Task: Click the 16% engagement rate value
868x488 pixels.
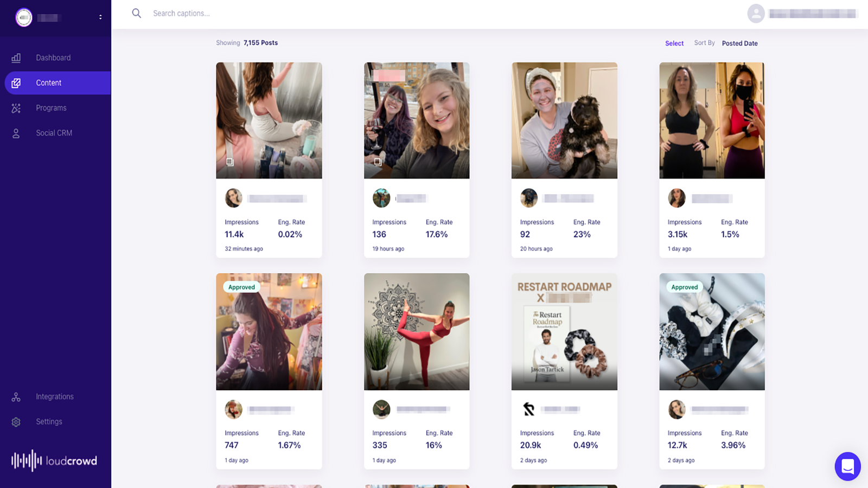Action: pos(434,445)
